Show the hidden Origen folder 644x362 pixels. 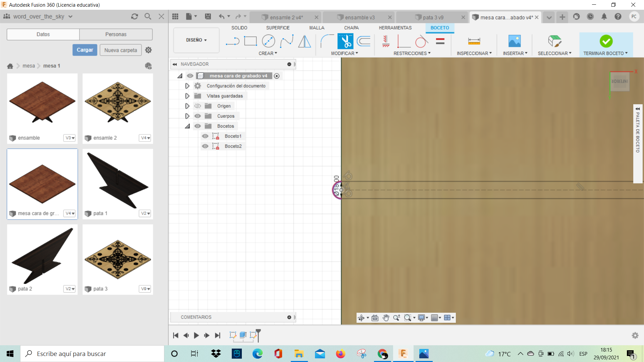pos(198,106)
